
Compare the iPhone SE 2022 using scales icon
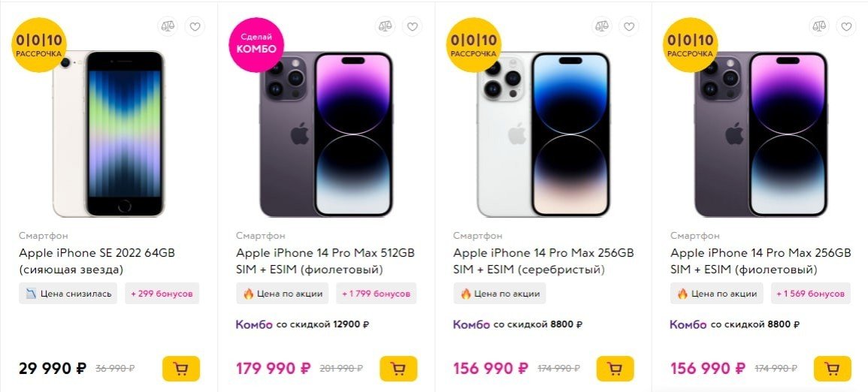point(168,27)
